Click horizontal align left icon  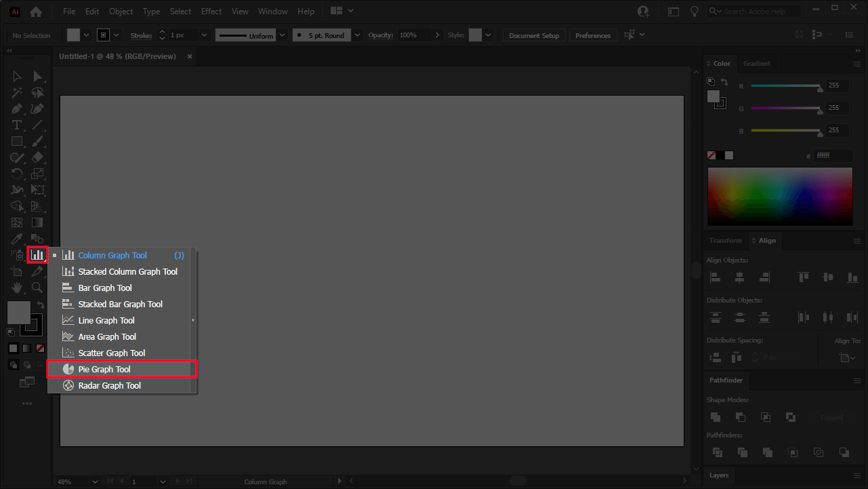click(715, 277)
